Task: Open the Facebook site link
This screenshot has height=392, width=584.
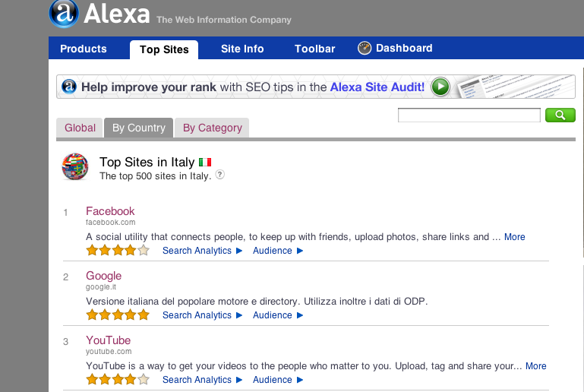Action: tap(110, 211)
